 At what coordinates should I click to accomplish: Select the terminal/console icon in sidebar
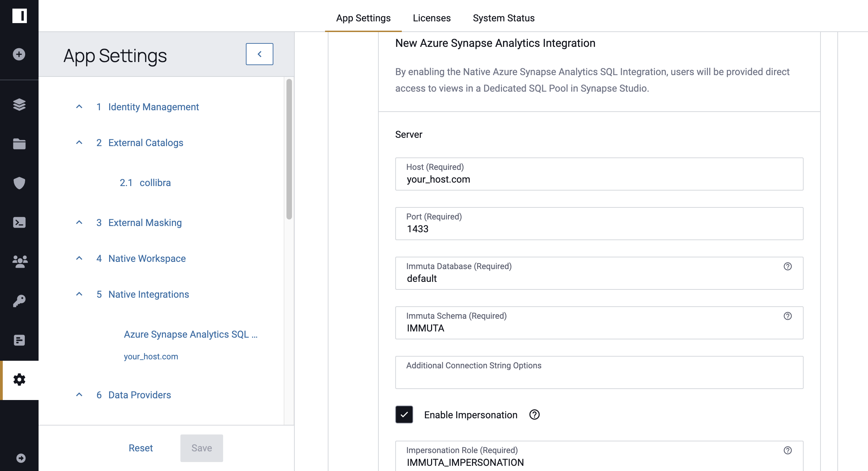tap(19, 222)
